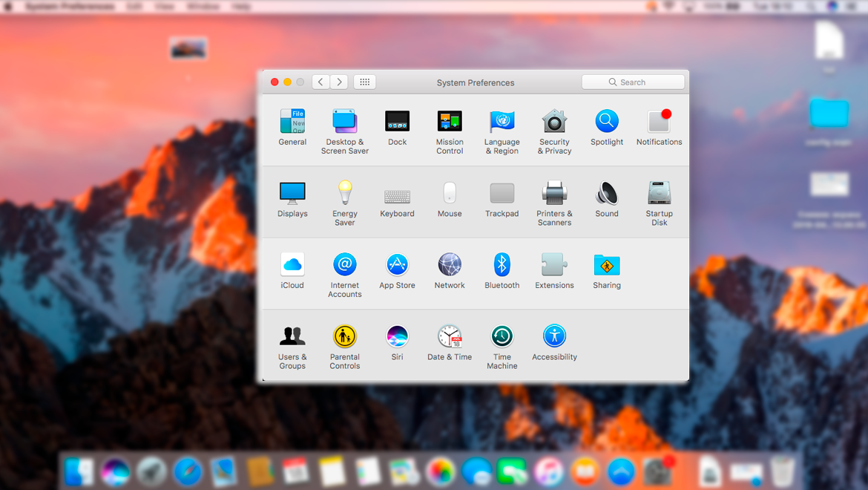
Task: Focus the System Preferences Search field
Action: [633, 82]
